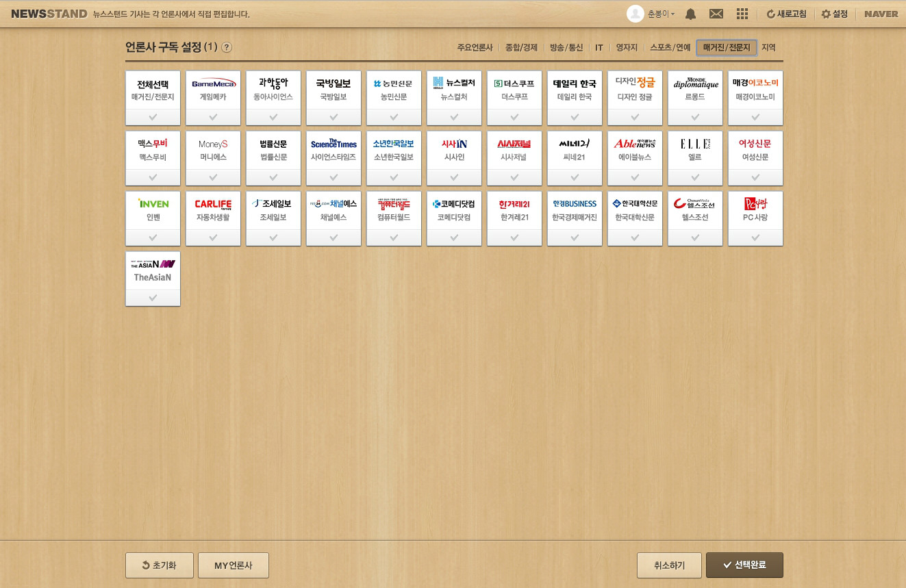Check the 여성신문 subscription checkmark
906x588 pixels.
tap(755, 177)
